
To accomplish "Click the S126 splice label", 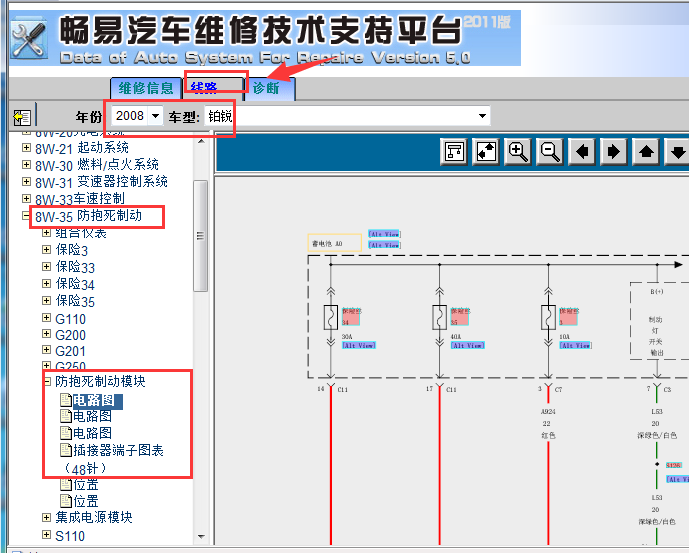I will pos(674,465).
